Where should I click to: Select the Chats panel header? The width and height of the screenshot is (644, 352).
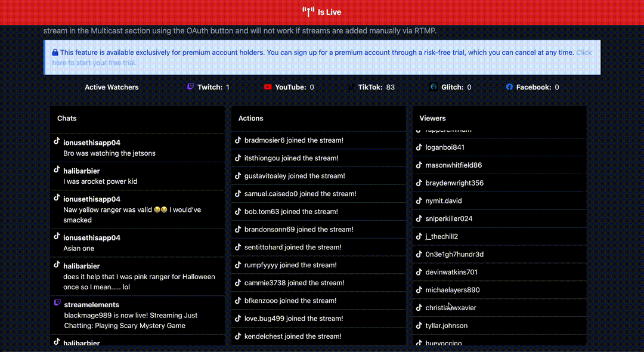[x=67, y=118]
